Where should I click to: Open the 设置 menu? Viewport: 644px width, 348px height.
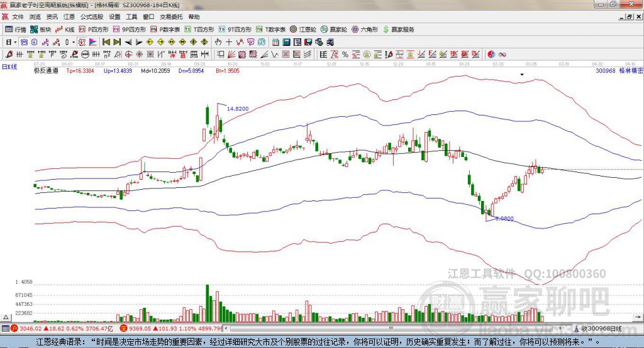(114, 17)
